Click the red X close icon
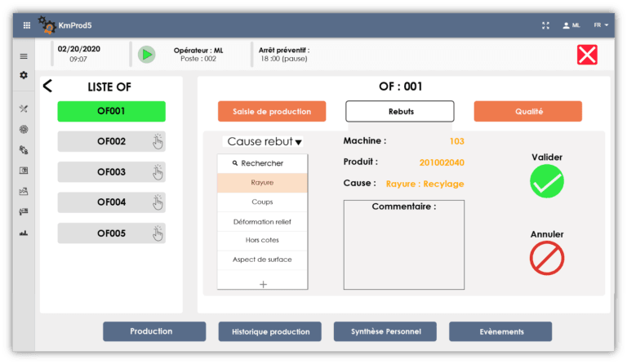The width and height of the screenshot is (627, 364). tap(587, 55)
